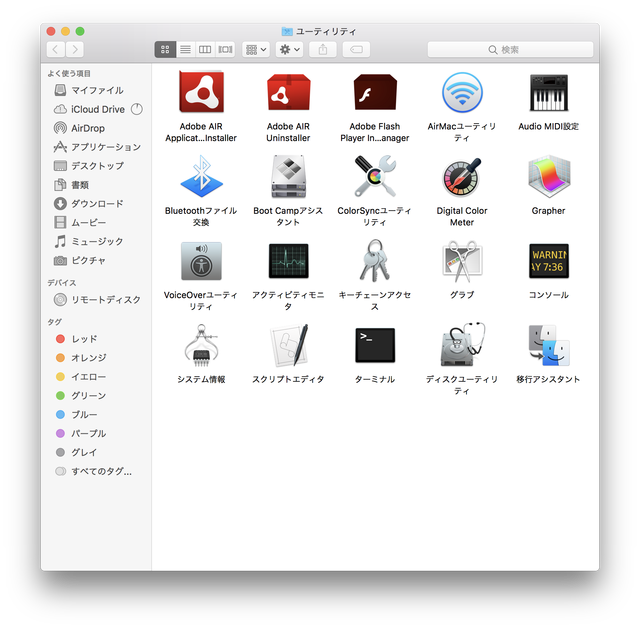Select Adobe Flash Player Install Manager icon
This screenshot has width=640, height=629.
[375, 92]
